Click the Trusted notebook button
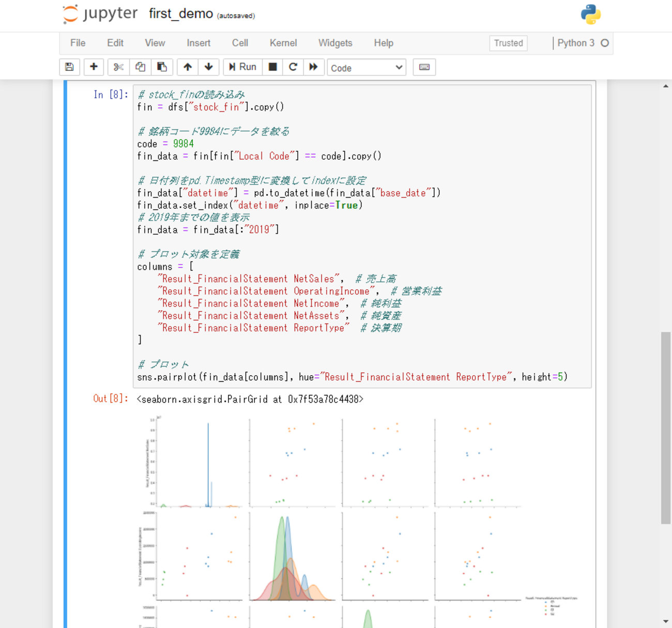Screen dimensions: 672x628 [x=508, y=43]
